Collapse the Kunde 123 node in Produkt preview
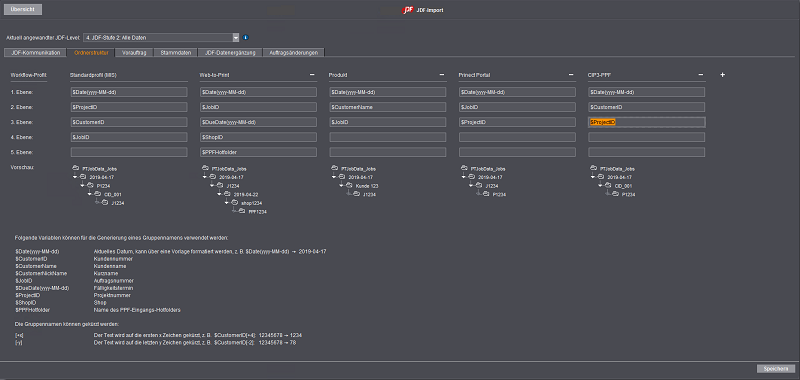The image size is (800, 380). click(x=341, y=186)
